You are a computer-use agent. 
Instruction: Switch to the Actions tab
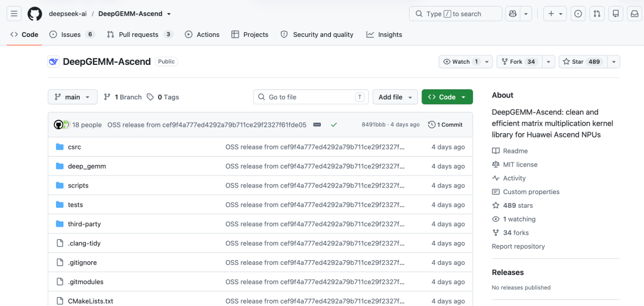(x=202, y=35)
